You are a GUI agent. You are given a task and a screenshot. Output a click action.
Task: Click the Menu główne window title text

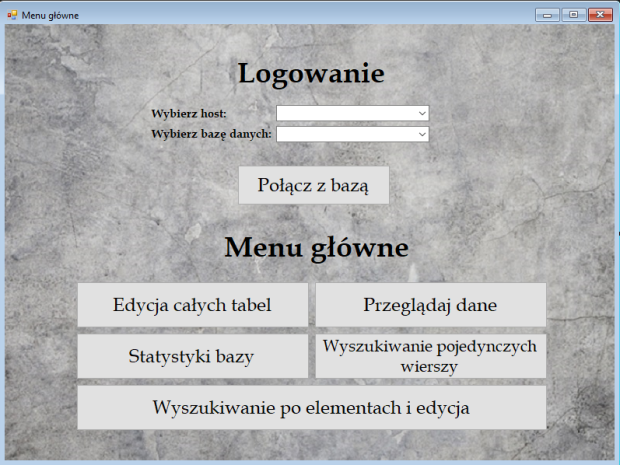[50, 15]
